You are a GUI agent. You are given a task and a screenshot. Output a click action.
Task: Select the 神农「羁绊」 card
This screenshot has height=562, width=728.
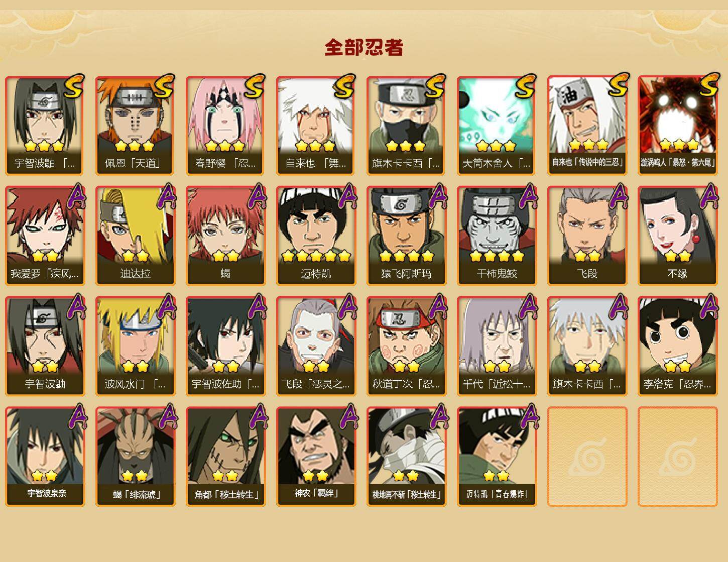click(316, 457)
